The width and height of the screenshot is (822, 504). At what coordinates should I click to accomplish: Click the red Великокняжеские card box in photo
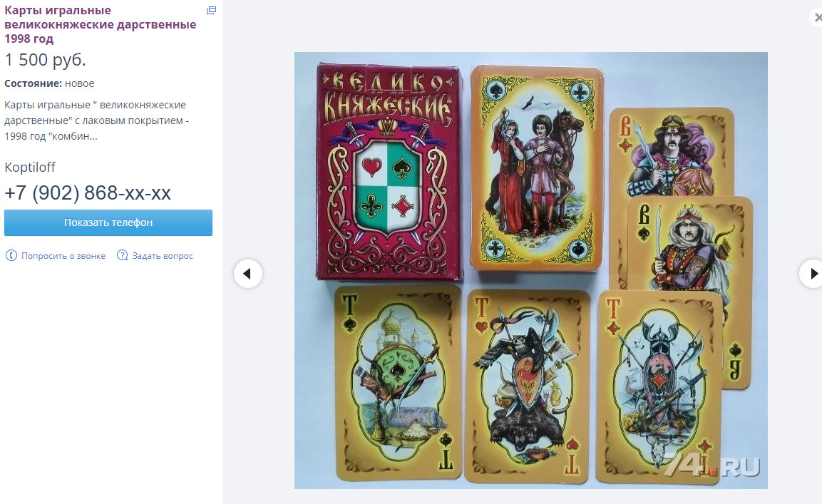(389, 172)
